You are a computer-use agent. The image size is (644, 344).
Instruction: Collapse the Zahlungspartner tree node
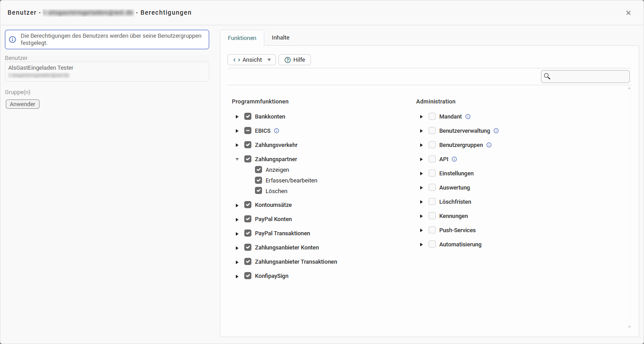pyautogui.click(x=237, y=159)
